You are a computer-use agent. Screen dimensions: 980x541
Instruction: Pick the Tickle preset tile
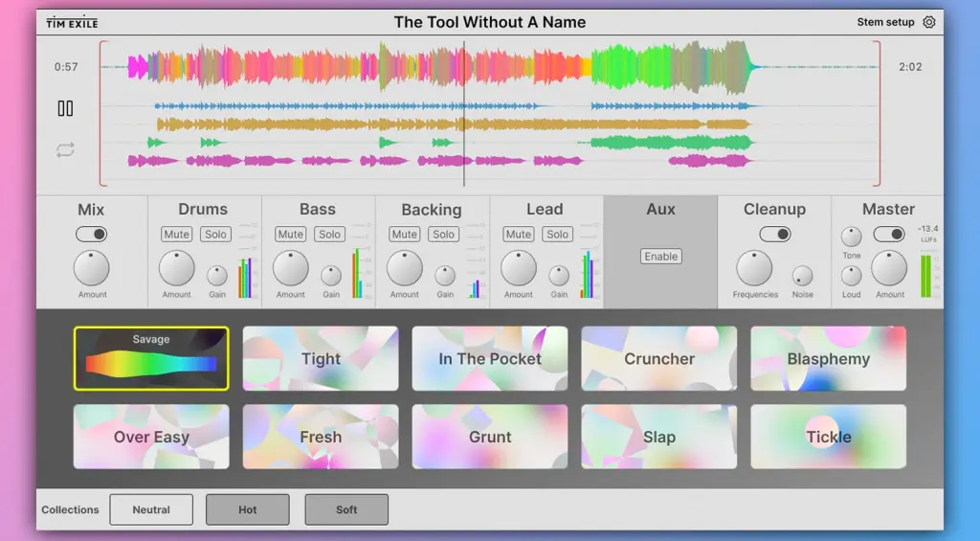click(828, 437)
